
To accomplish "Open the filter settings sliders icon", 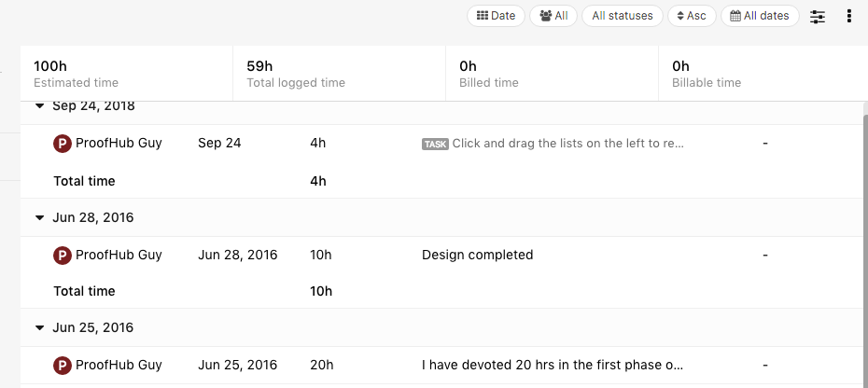I will (817, 17).
